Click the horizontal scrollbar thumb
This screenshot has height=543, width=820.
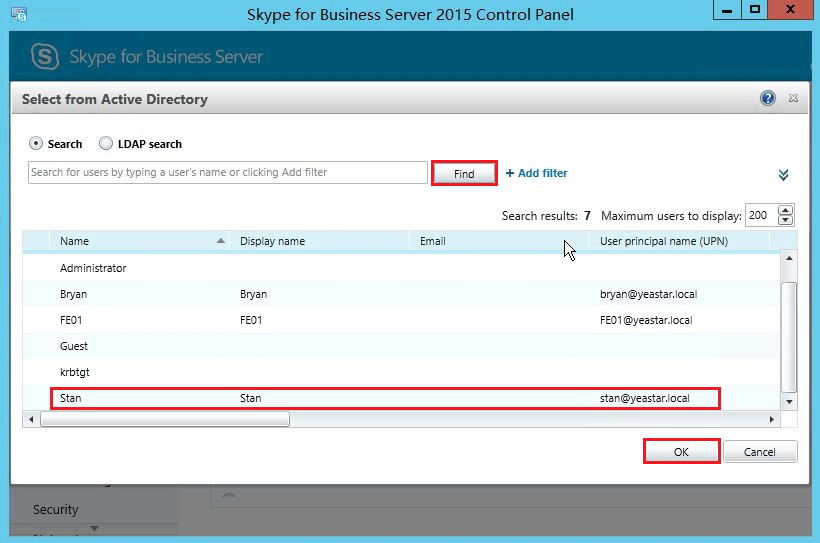(165, 419)
